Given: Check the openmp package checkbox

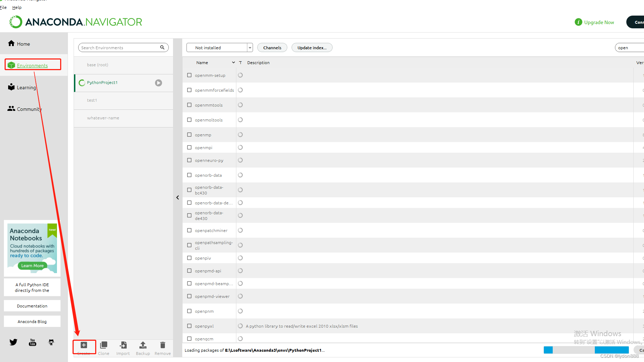Looking at the screenshot, I should click(189, 135).
